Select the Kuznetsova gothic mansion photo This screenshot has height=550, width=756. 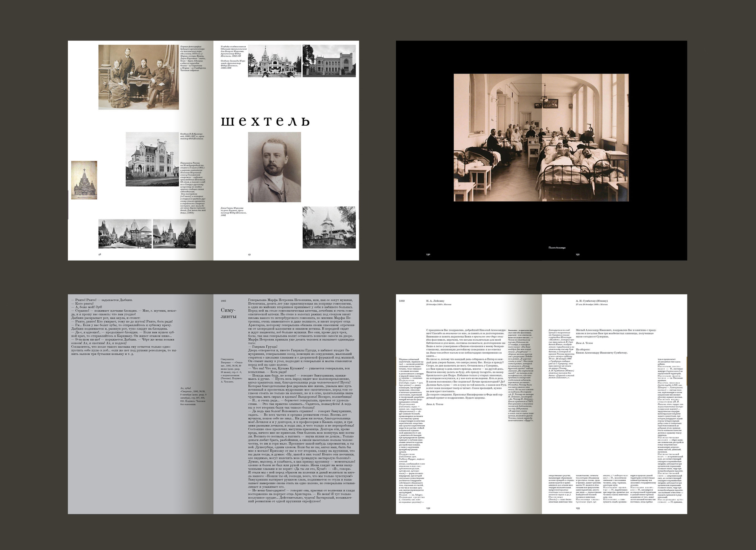[x=152, y=159]
